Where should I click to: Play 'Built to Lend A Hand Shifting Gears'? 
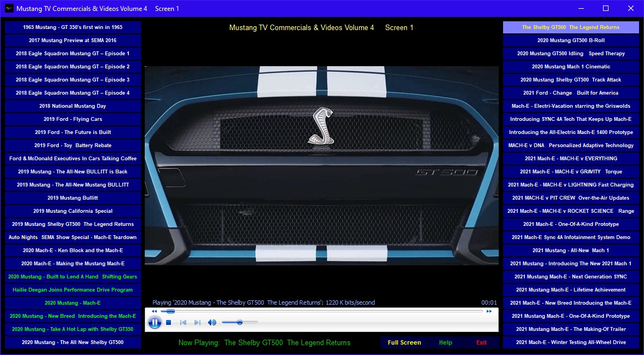73,277
